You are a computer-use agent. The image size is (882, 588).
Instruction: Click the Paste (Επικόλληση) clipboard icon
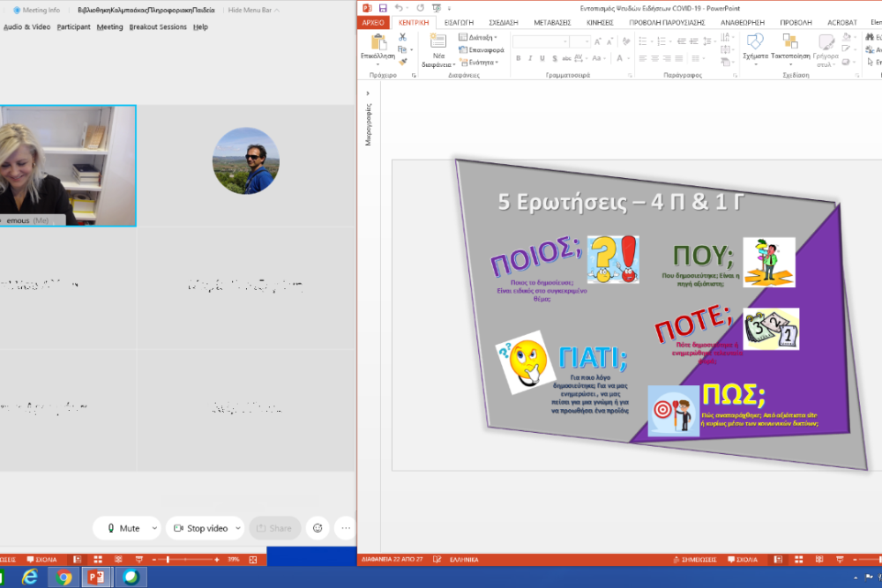click(x=378, y=42)
